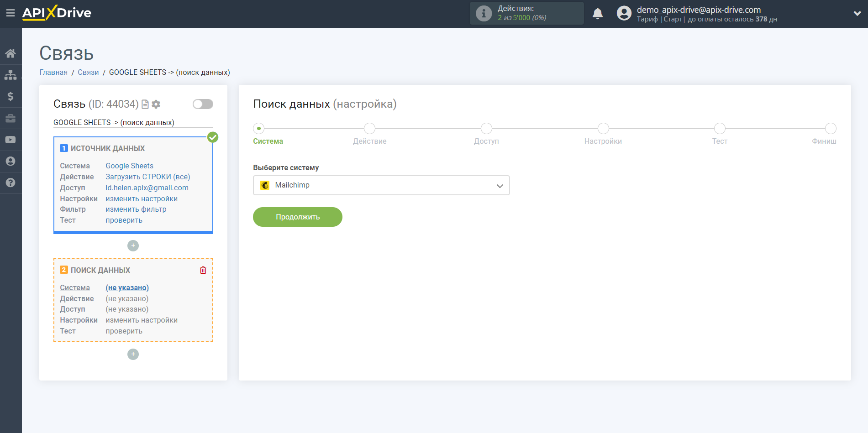Screen dimensions: 868x433
Task: Open the user profile sidebar icon
Action: [x=11, y=161]
